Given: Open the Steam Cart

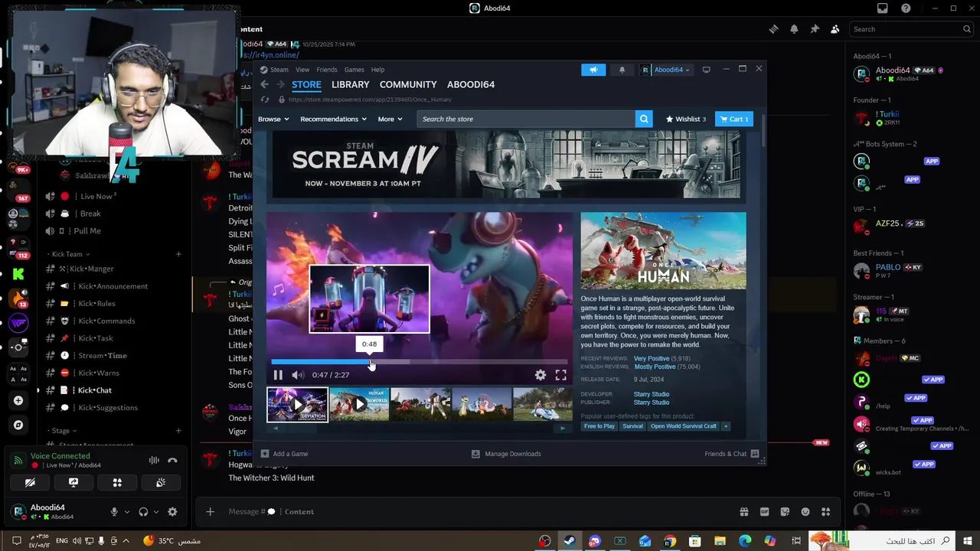Looking at the screenshot, I should (734, 119).
